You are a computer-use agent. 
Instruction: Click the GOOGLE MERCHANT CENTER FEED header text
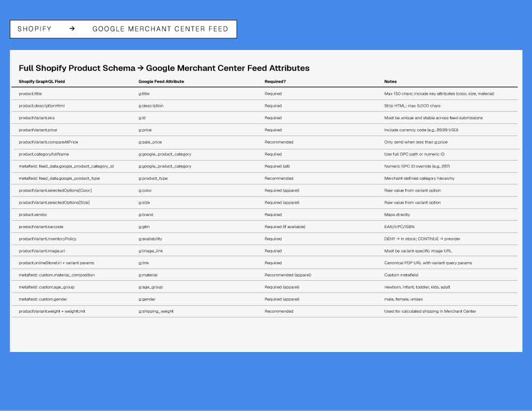160,29
